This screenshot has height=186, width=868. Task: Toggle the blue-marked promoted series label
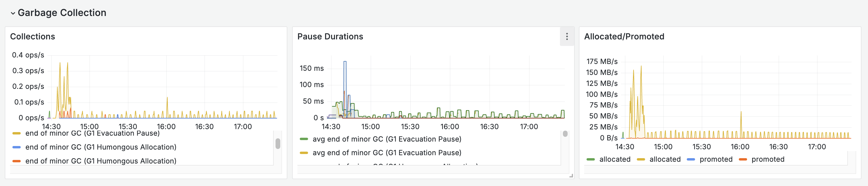click(x=716, y=159)
